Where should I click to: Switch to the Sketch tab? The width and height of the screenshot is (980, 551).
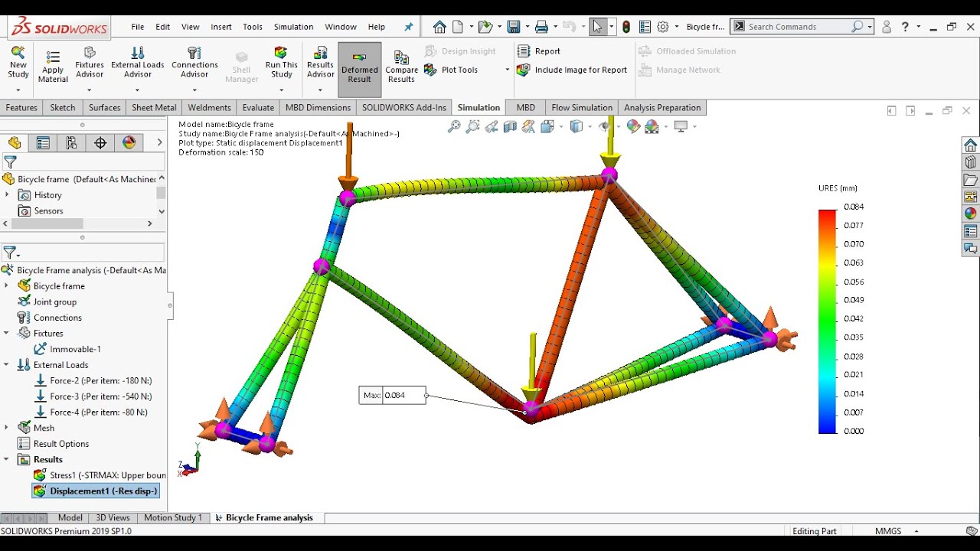63,108
